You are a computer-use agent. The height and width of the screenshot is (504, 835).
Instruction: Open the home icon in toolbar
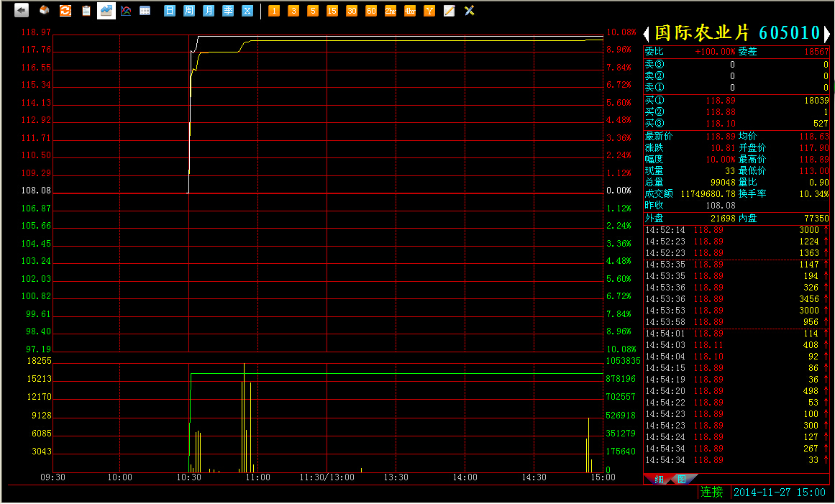click(45, 10)
